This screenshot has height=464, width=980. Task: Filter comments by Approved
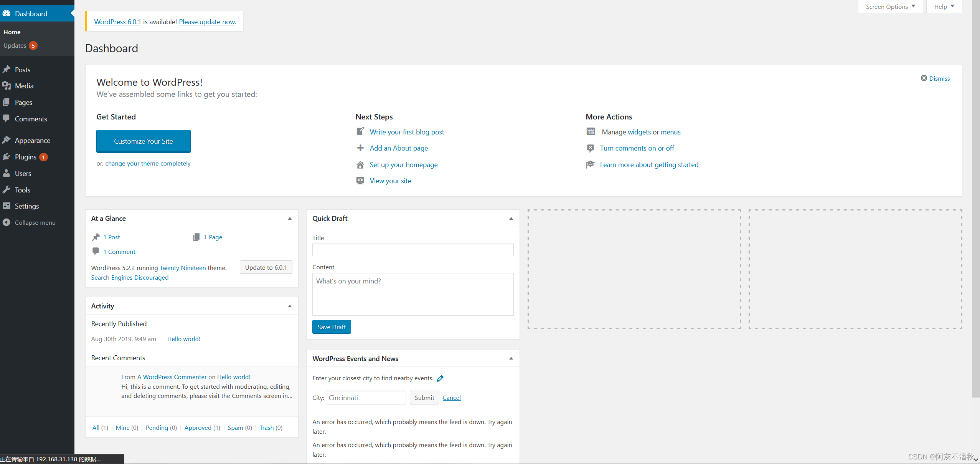[x=198, y=428]
